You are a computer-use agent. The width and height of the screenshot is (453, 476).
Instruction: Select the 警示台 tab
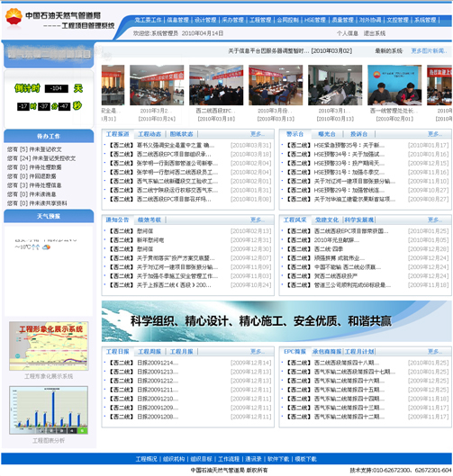[x=294, y=134]
